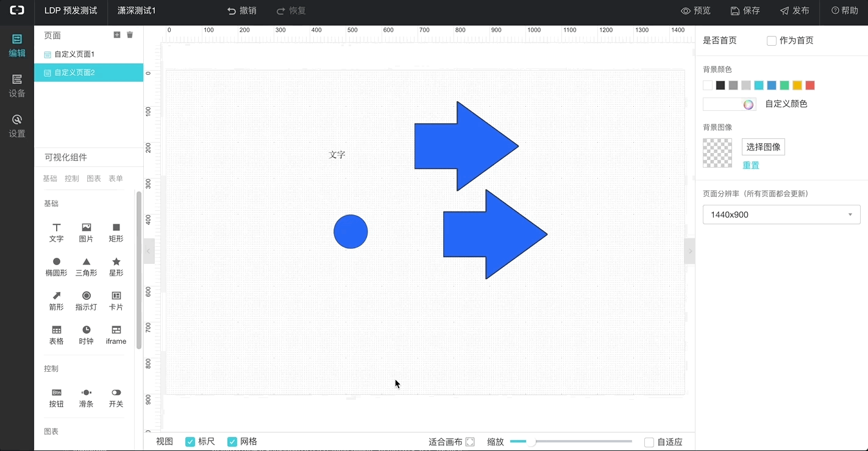The height and width of the screenshot is (451, 868).
Task: Switch to the 图表 components tab
Action: (94, 179)
